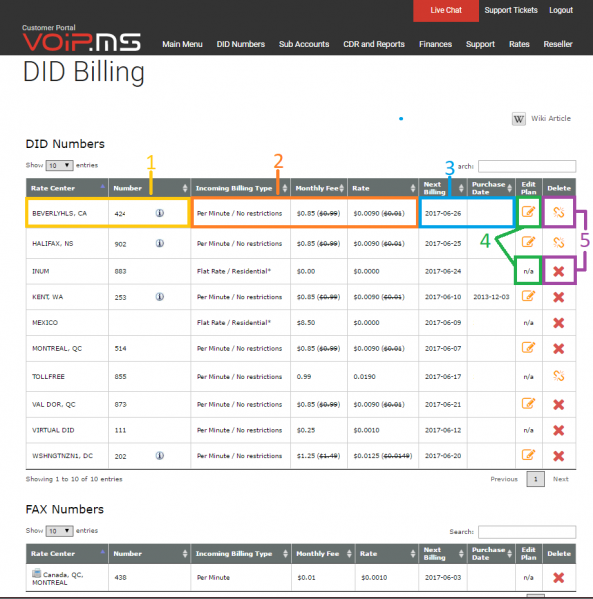The image size is (593, 599).
Task: Go to Next page of DID table
Action: click(561, 479)
